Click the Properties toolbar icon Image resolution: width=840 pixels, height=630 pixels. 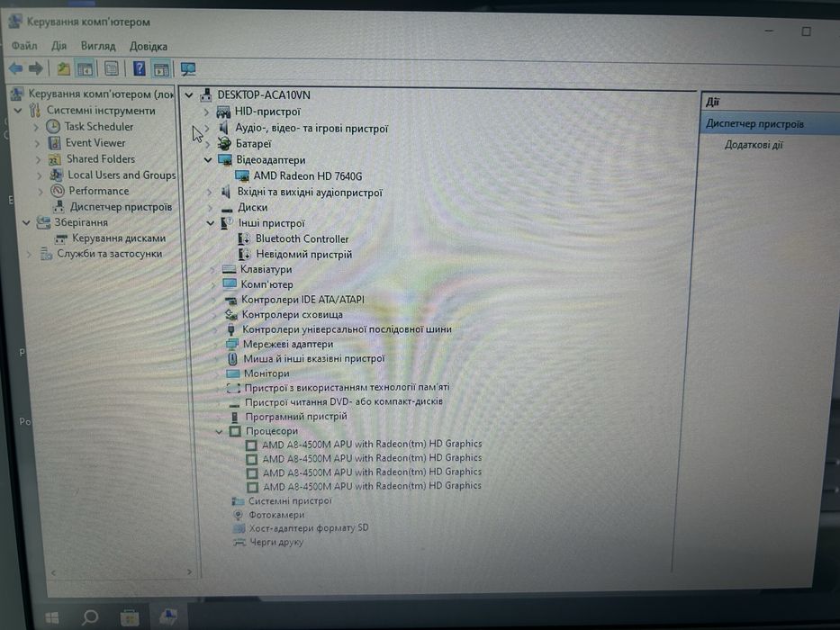tap(112, 68)
